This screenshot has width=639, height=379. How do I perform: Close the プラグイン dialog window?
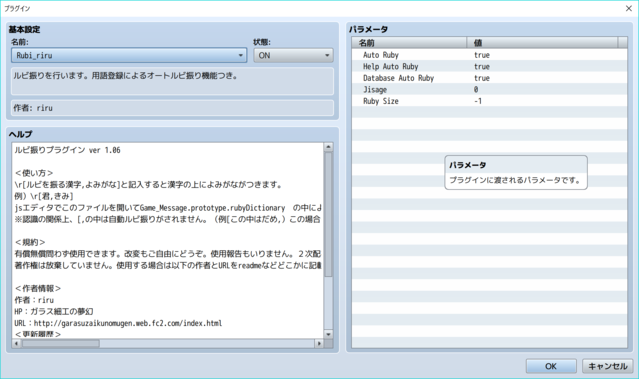click(628, 9)
